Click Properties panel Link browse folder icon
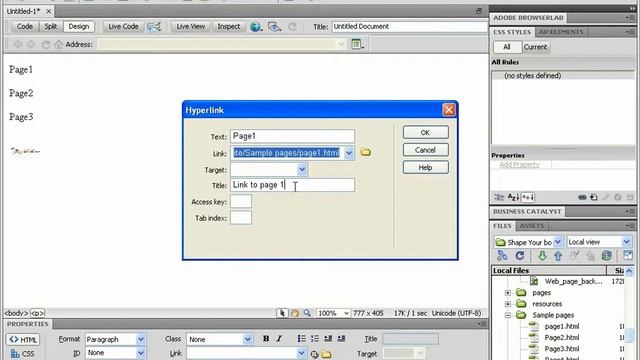This screenshot has width=640, height=360. click(x=326, y=354)
